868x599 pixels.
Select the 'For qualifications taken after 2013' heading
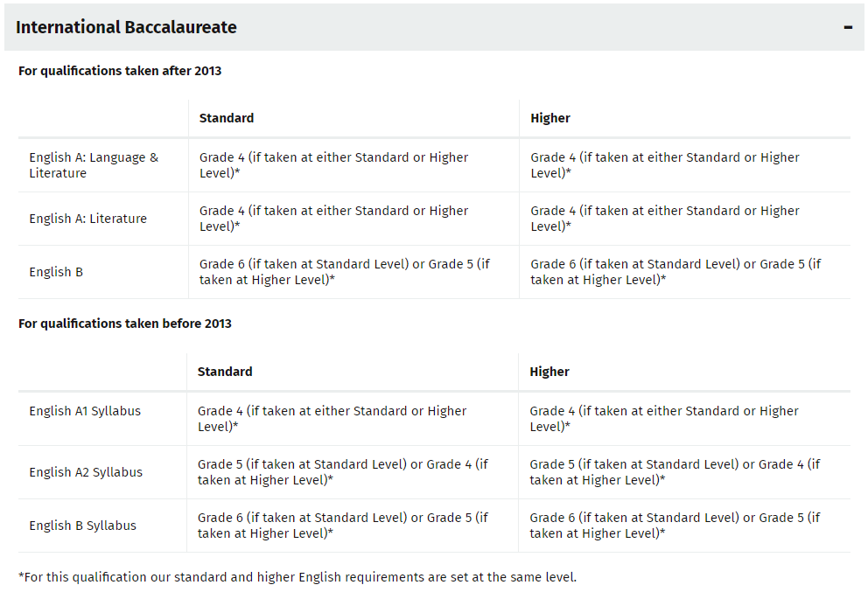tap(120, 71)
